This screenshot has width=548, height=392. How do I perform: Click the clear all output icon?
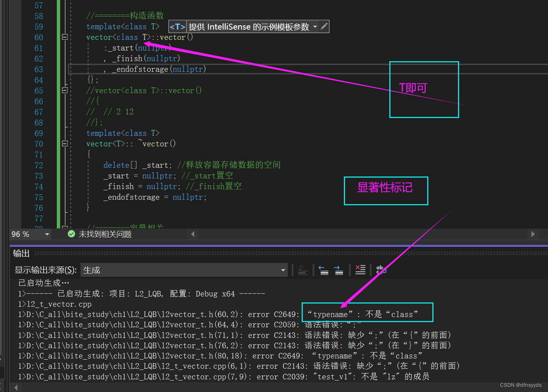[x=360, y=270]
